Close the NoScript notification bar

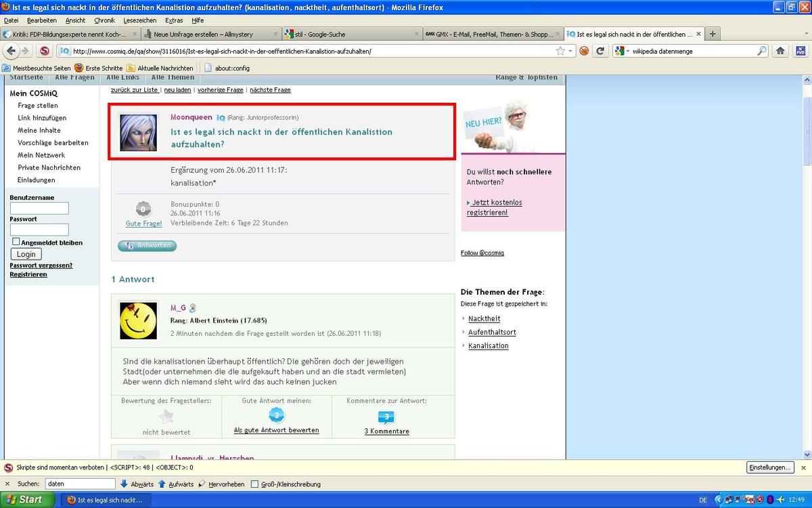point(803,467)
